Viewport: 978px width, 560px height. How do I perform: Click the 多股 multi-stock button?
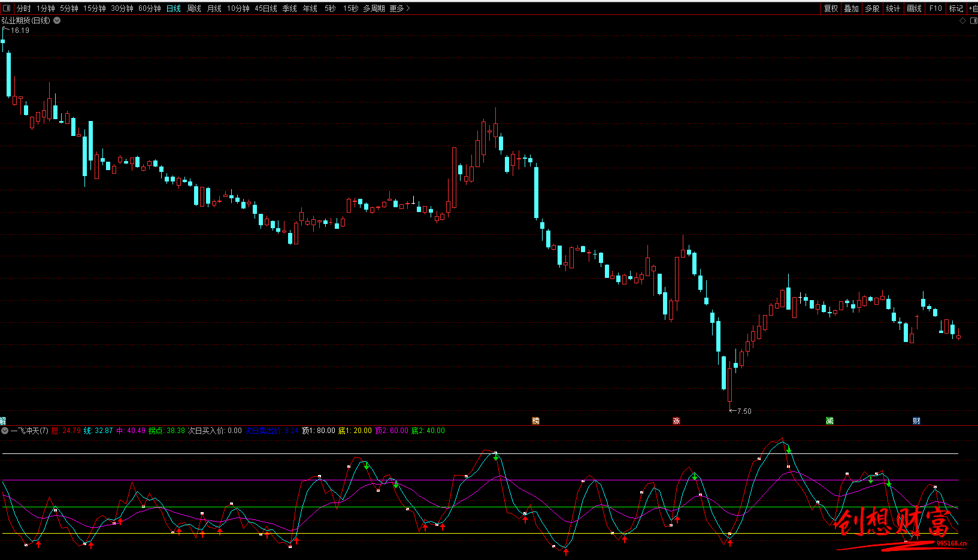tap(872, 8)
